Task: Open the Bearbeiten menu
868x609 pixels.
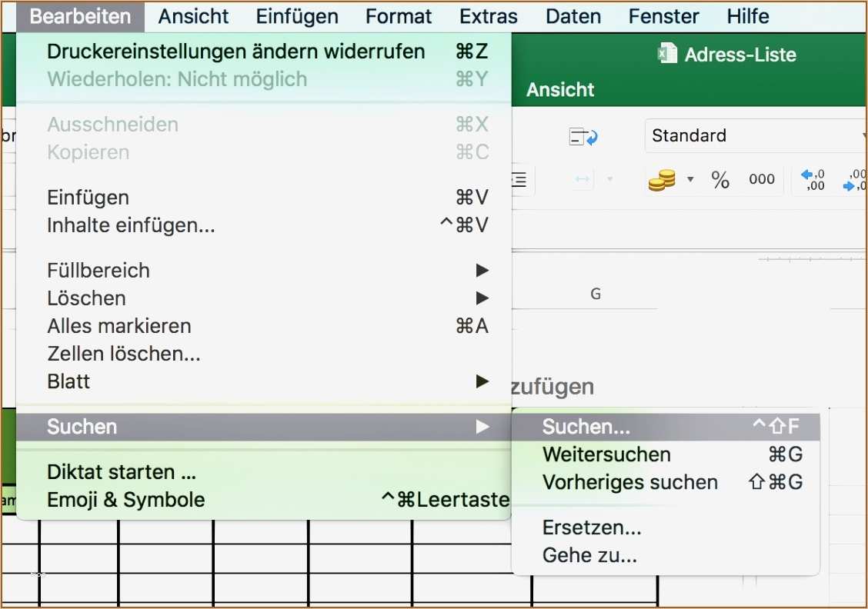Action: 80,17
